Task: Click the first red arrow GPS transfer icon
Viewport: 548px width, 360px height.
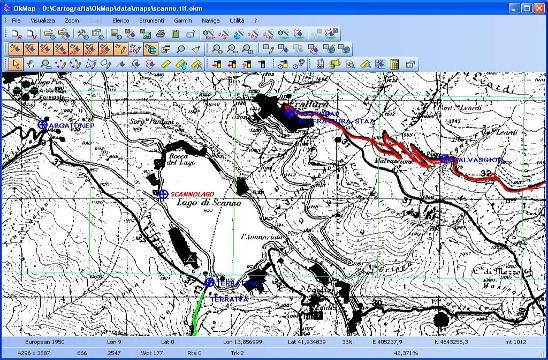Action: (x=217, y=64)
